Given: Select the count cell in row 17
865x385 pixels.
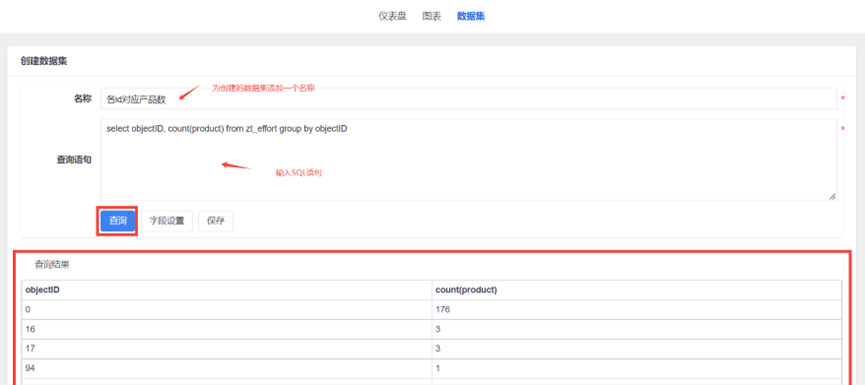Looking at the screenshot, I should click(637, 349).
